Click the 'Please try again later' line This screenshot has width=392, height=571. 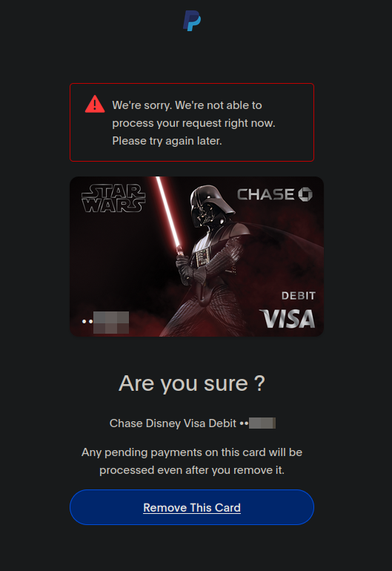point(167,141)
